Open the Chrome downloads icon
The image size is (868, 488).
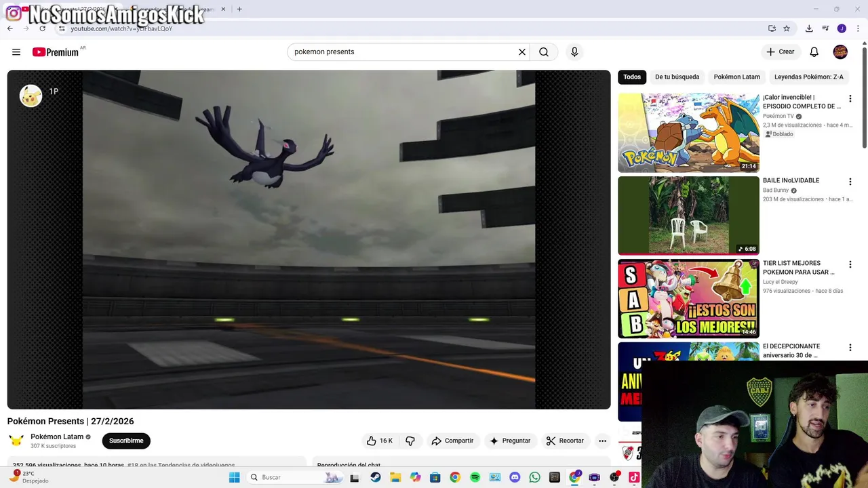click(x=809, y=28)
